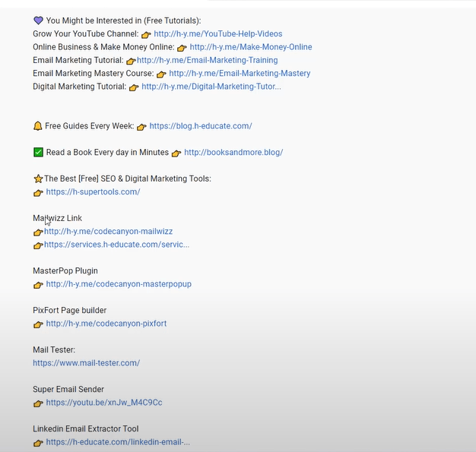Click pointing hand after Email Marketing Mastery Course

[161, 74]
